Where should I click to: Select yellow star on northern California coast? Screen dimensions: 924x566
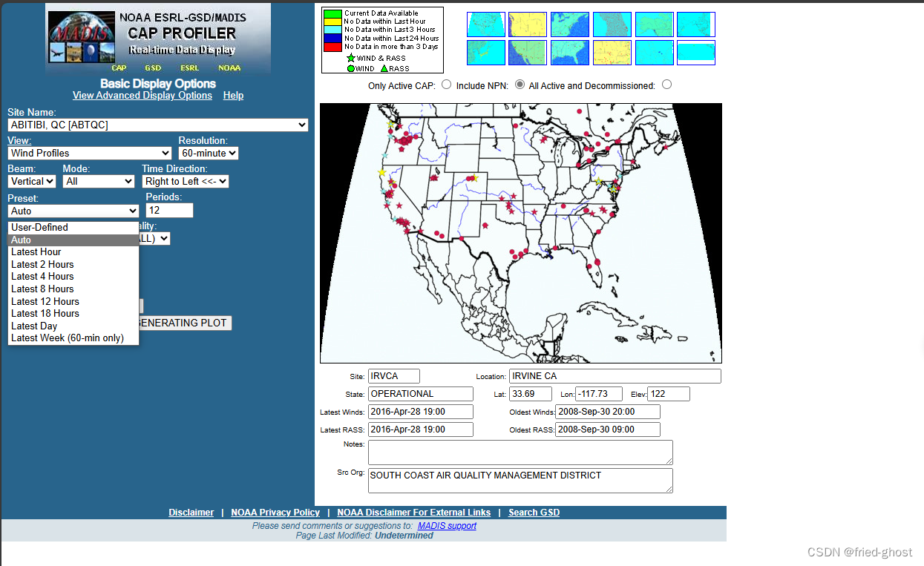coord(382,172)
